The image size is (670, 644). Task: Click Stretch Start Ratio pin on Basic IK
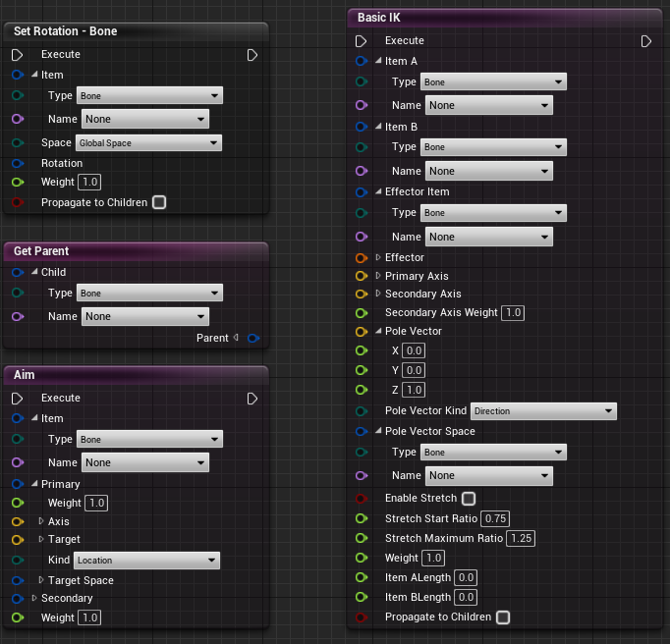coord(362,518)
